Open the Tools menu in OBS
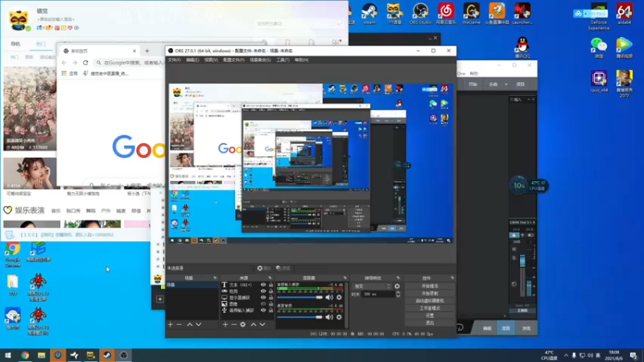 pyautogui.click(x=283, y=60)
